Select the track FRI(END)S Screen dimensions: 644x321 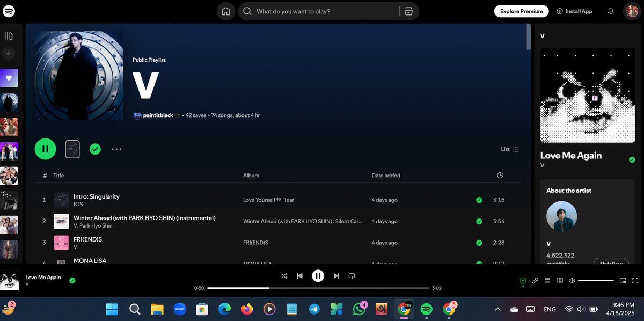[x=87, y=239]
